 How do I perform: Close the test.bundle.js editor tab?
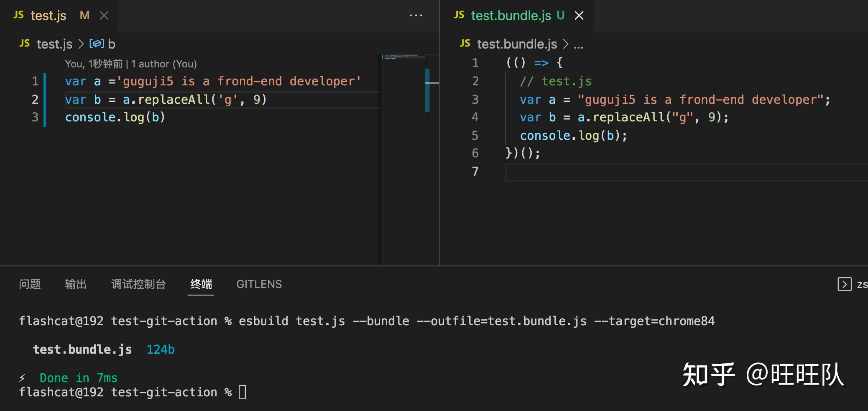(x=579, y=15)
